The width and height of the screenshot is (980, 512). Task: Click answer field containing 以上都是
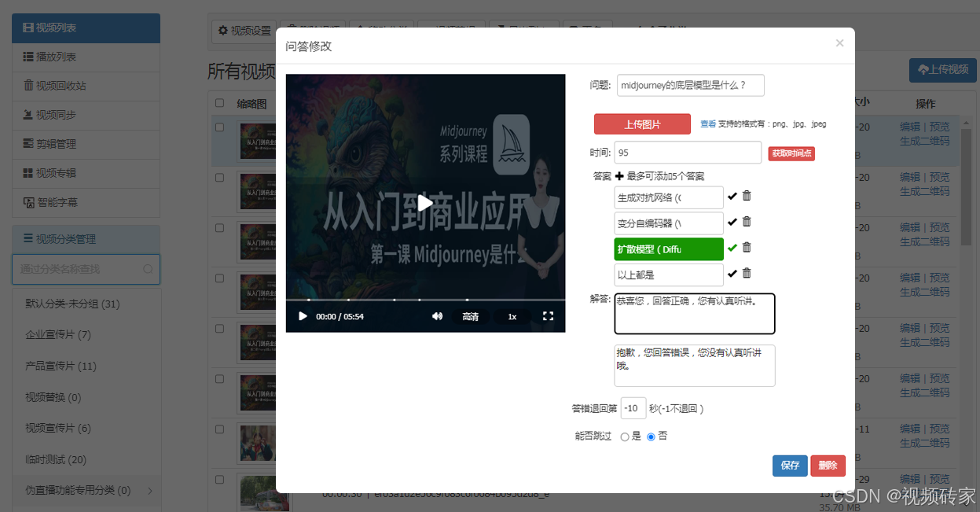click(669, 275)
